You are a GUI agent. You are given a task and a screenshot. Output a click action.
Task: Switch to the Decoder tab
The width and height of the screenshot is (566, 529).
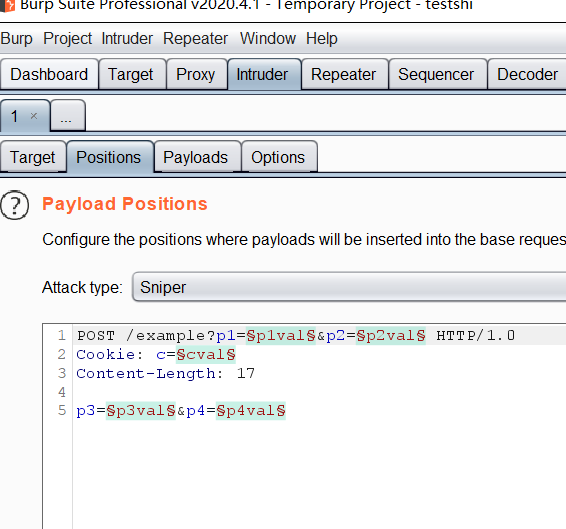(x=527, y=74)
